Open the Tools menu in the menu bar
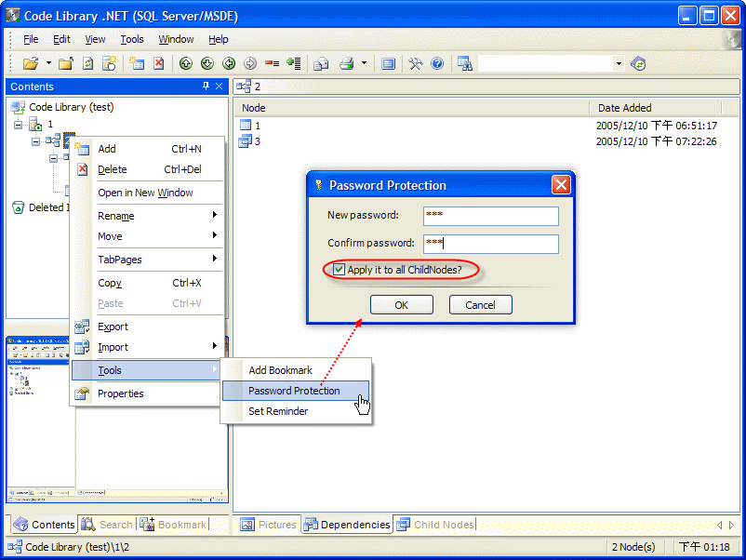The height and width of the screenshot is (560, 746). click(132, 39)
